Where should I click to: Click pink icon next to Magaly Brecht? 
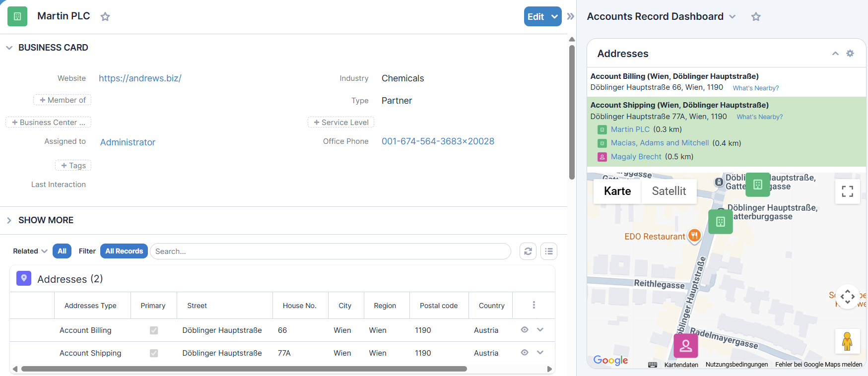[602, 157]
